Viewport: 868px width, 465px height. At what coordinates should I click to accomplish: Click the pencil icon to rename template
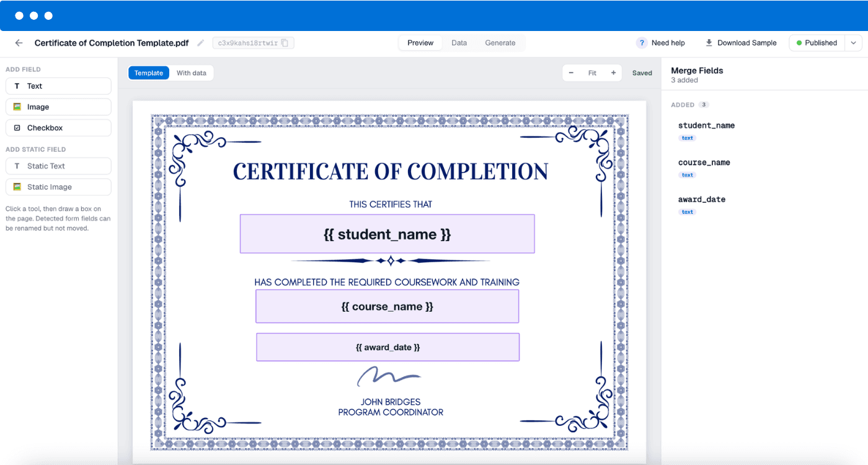[x=200, y=43]
